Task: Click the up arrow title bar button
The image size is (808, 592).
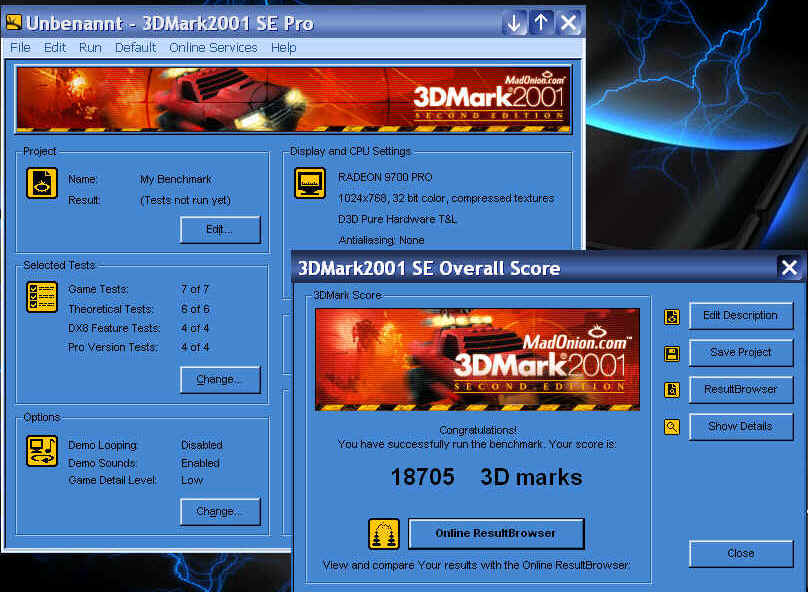Action: click(x=541, y=23)
